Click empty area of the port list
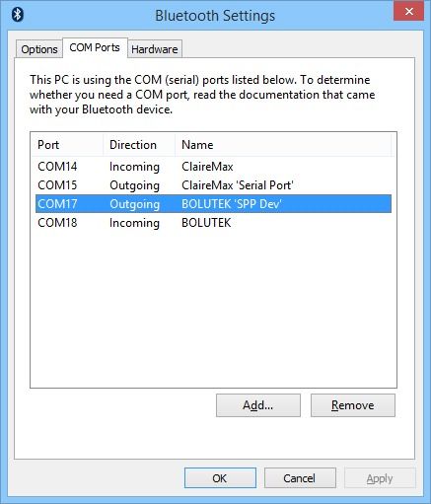431x504 pixels. (x=213, y=309)
